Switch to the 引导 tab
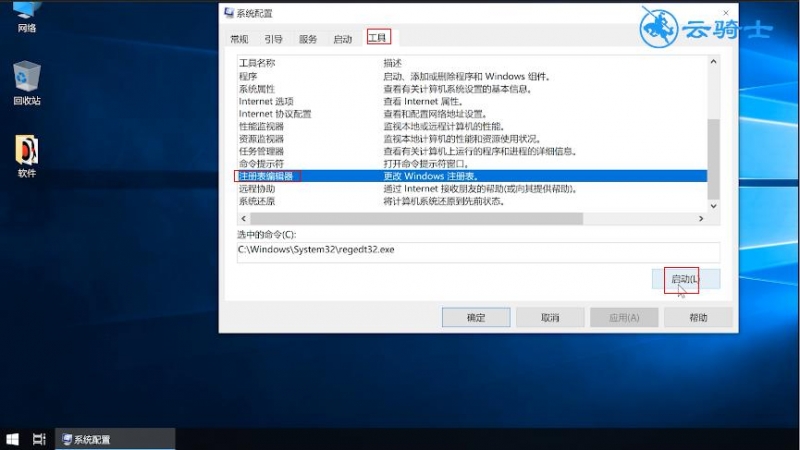 coord(273,39)
